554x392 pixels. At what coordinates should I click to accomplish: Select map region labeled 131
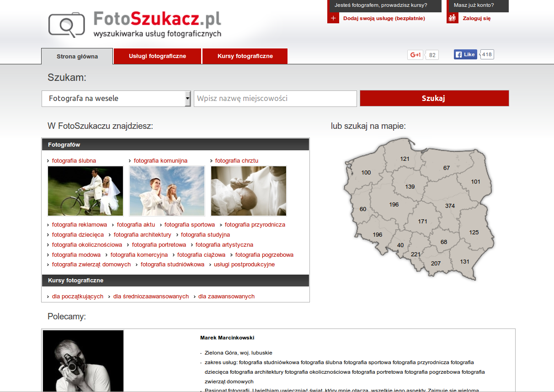tap(464, 262)
